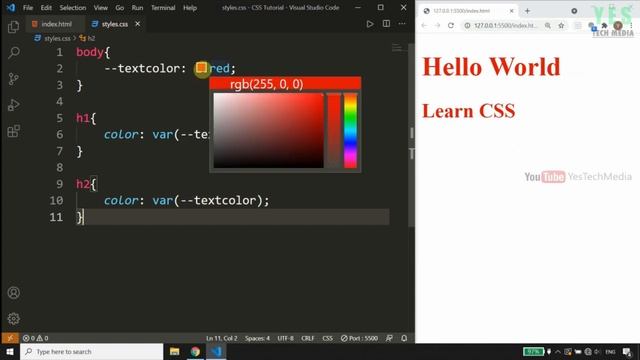The image size is (640, 360).
Task: Click Ln 11, Col 2 in status bar
Action: 222,338
